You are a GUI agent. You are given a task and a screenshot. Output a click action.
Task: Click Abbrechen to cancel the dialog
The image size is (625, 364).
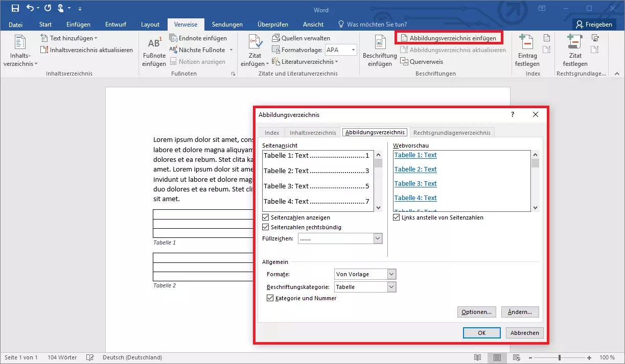[x=524, y=333]
